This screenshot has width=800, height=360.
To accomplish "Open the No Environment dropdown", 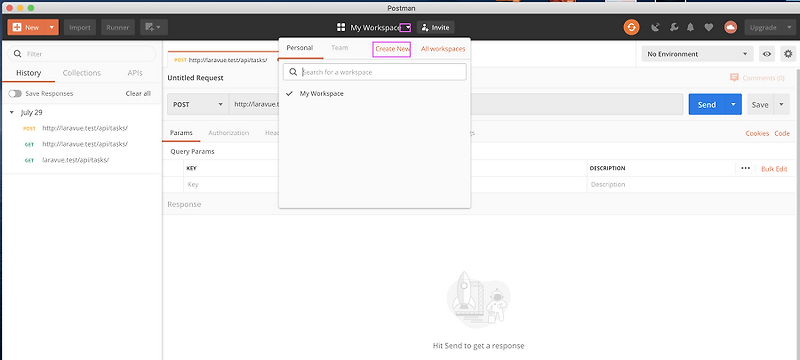I will click(697, 54).
